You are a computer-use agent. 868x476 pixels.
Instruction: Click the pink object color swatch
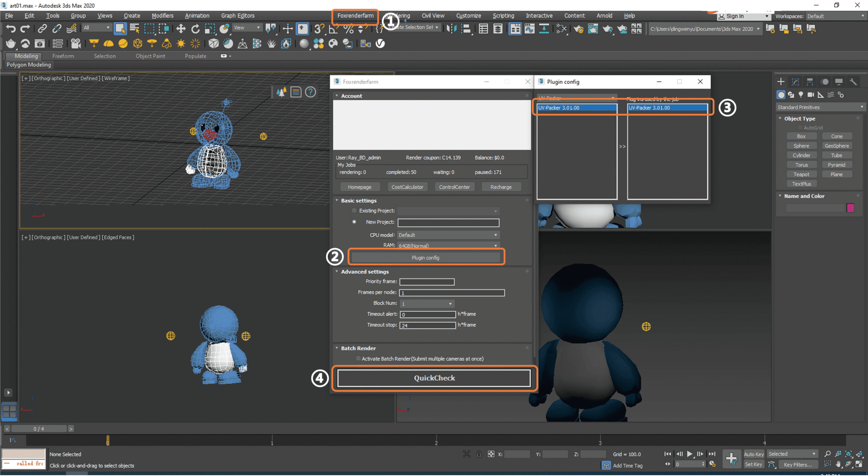coord(850,208)
